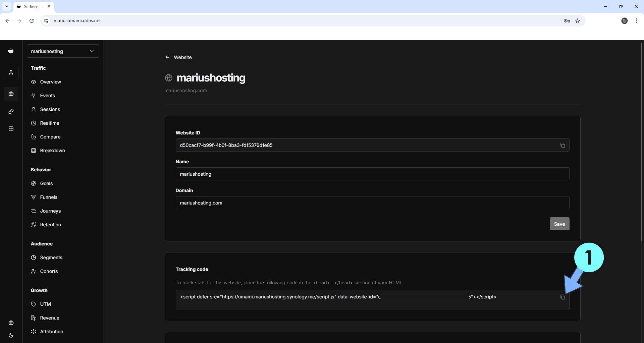The image size is (644, 343).
Task: Go to Realtime menu item
Action: 49,123
